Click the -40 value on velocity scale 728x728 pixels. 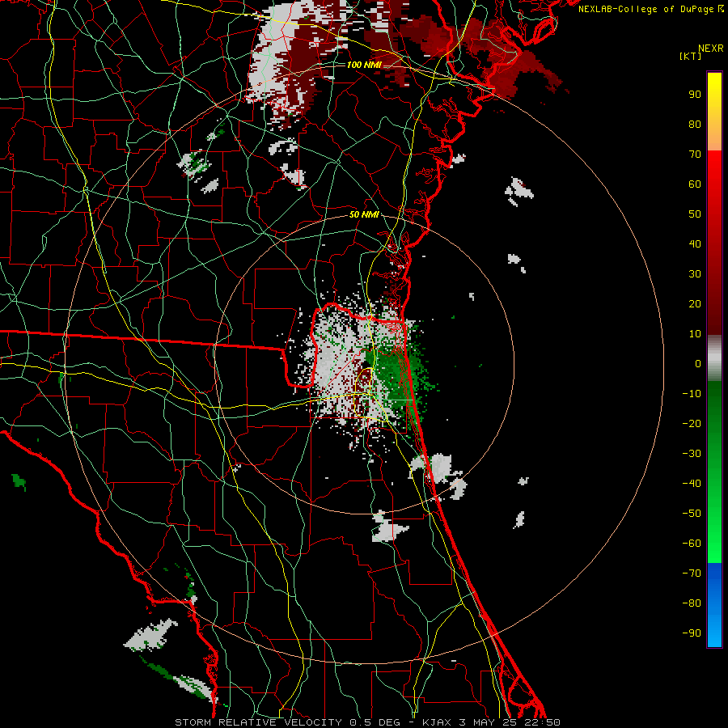(x=692, y=484)
